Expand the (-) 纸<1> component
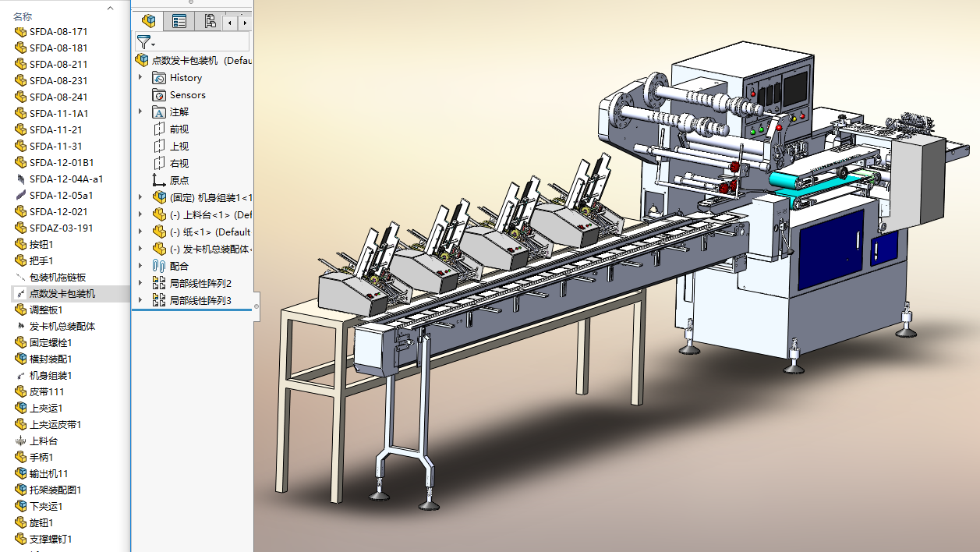The width and height of the screenshot is (980, 552). coord(140,232)
